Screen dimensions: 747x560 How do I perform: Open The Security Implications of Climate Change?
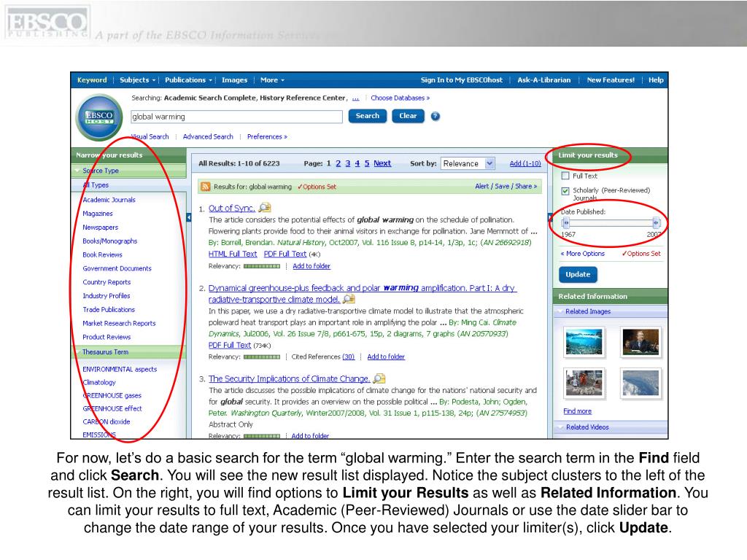tap(289, 378)
